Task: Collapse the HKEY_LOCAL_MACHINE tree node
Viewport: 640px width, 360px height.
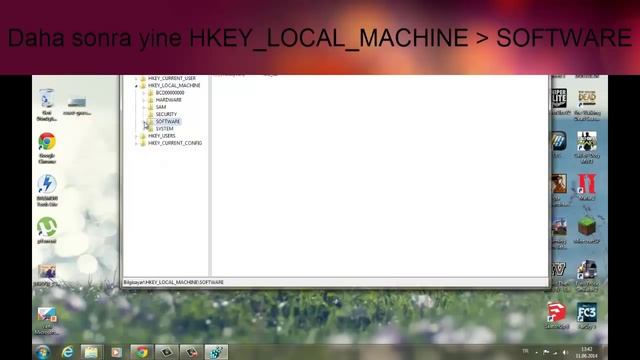Action: (x=136, y=86)
